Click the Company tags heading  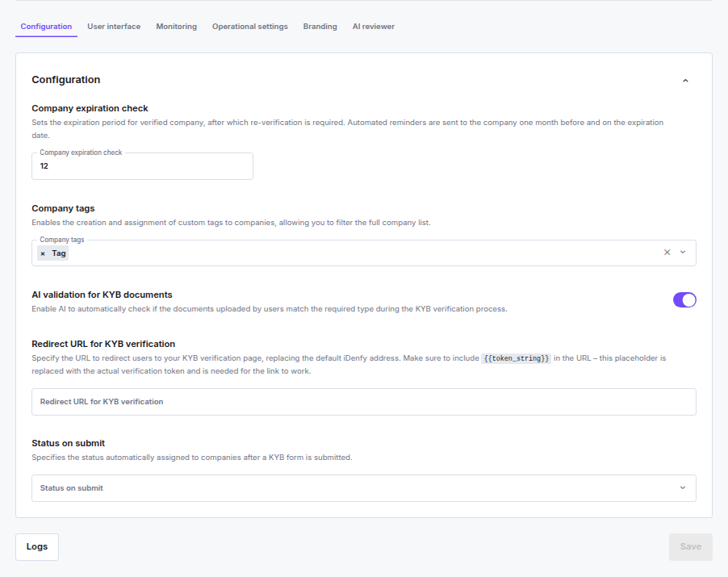(x=63, y=208)
